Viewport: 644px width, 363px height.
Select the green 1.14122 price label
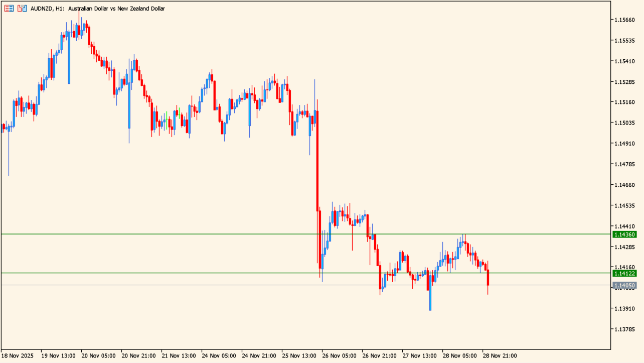[624, 273]
